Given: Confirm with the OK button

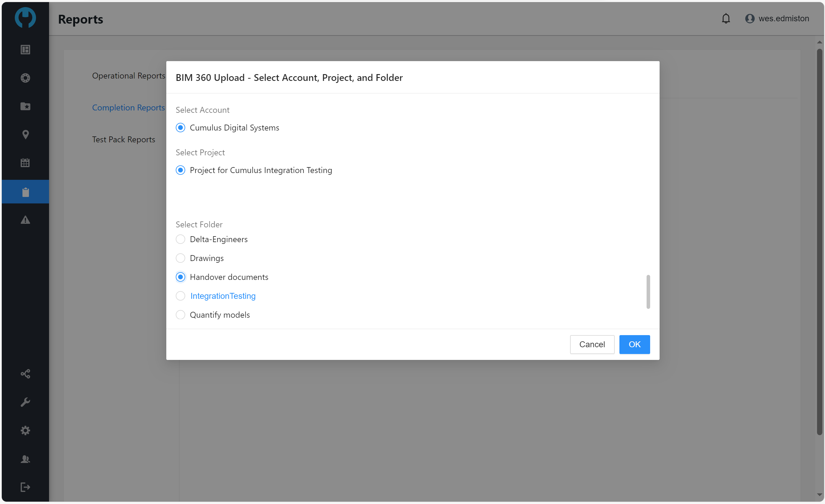Looking at the screenshot, I should (634, 344).
